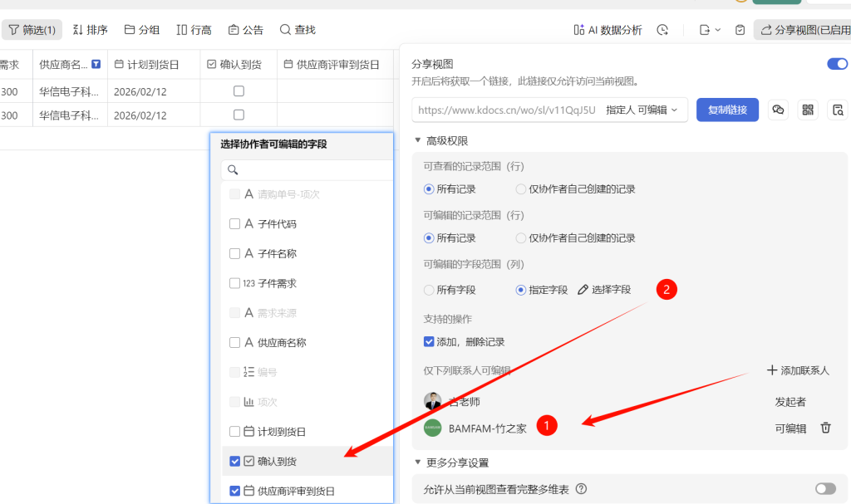Uncheck 添加, 删除记录 checkbox
Image resolution: width=851 pixels, height=504 pixels.
pos(429,342)
